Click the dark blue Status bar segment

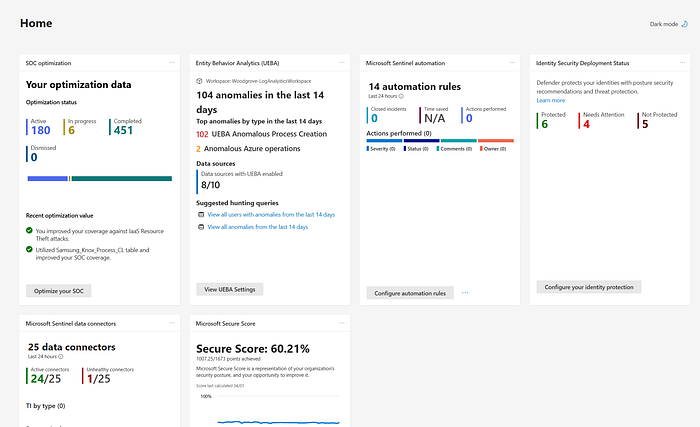(421, 141)
